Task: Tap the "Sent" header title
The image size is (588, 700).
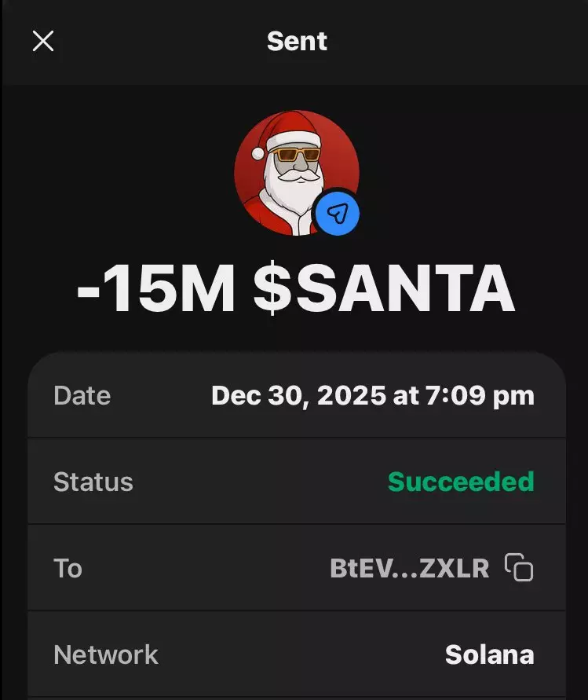Action: [297, 41]
